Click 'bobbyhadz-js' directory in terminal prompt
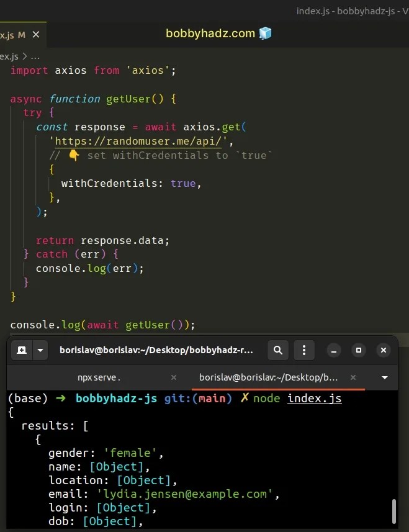This screenshot has width=409, height=532. (x=116, y=399)
